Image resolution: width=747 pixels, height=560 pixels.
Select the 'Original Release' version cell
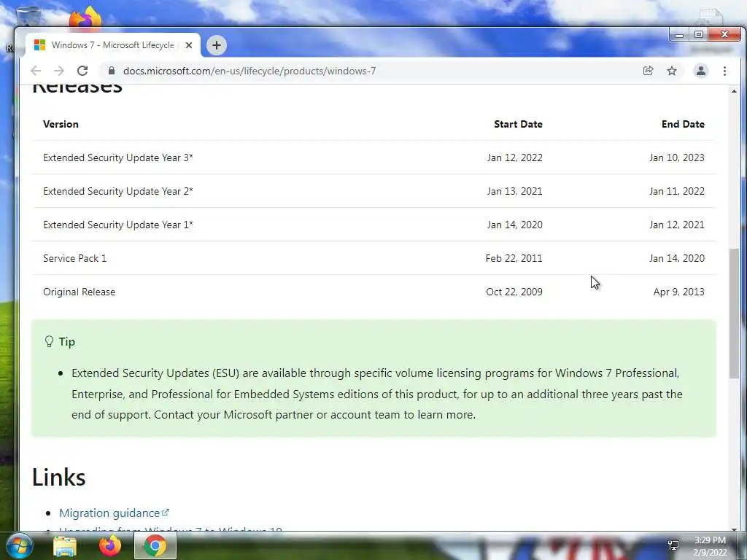(79, 292)
